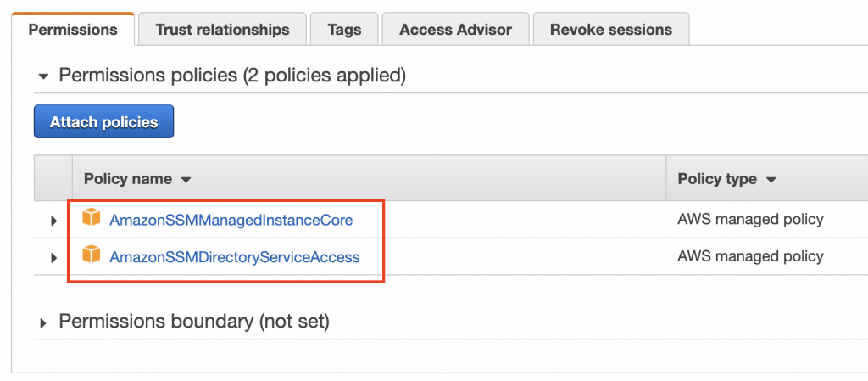Click the Attach policies button
The height and width of the screenshot is (381, 868).
103,122
